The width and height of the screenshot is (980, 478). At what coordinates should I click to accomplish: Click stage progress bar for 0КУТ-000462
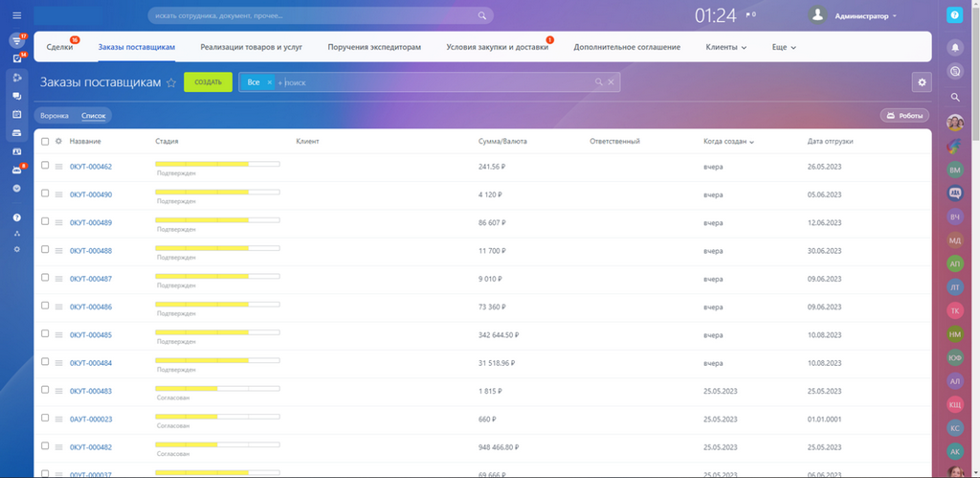(x=217, y=163)
